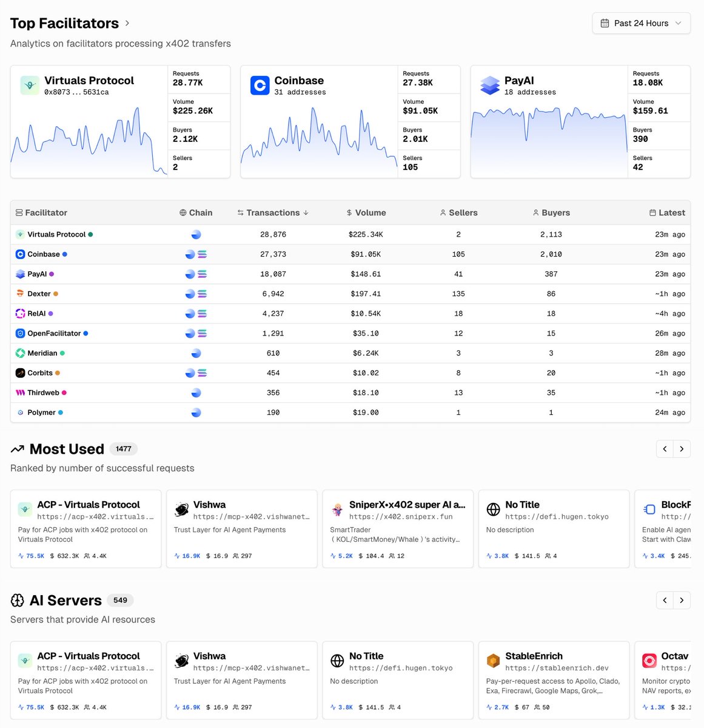The image size is (704, 728).
Task: Click the Corbits facilitator icon
Action: click(x=20, y=373)
